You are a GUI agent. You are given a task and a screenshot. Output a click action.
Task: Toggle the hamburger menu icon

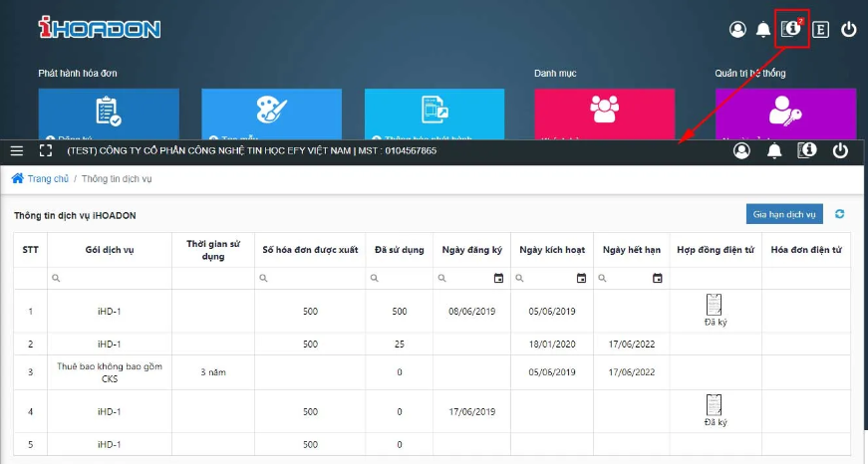click(17, 151)
